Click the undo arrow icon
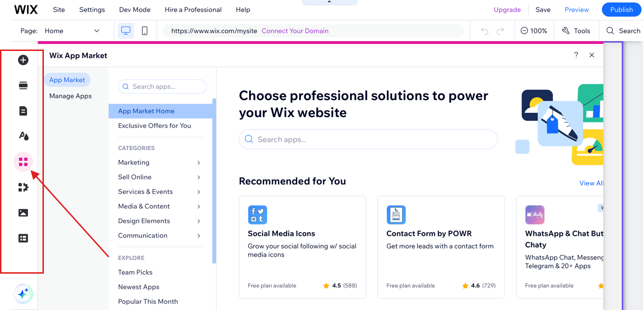The image size is (644, 310). pyautogui.click(x=485, y=31)
